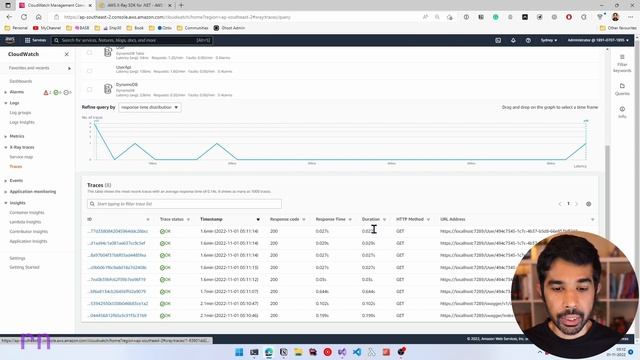
Task: Open the Sydney region dropdown
Action: 549,40
